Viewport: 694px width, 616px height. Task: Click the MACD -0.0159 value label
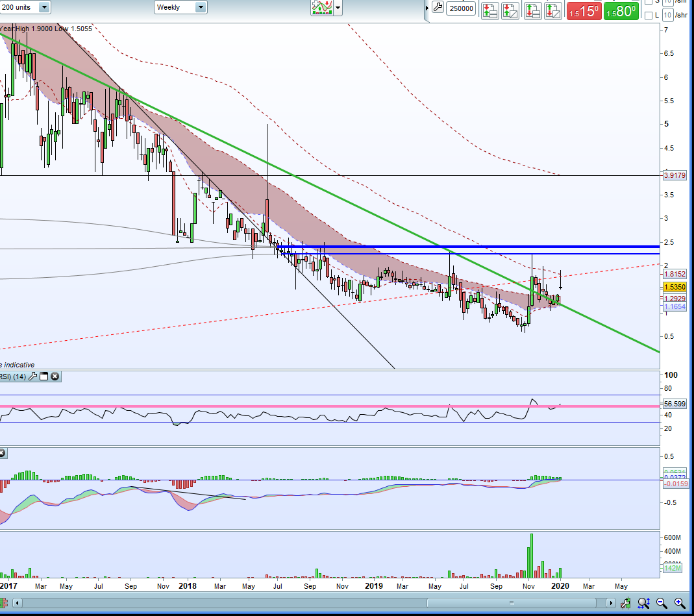click(x=676, y=484)
